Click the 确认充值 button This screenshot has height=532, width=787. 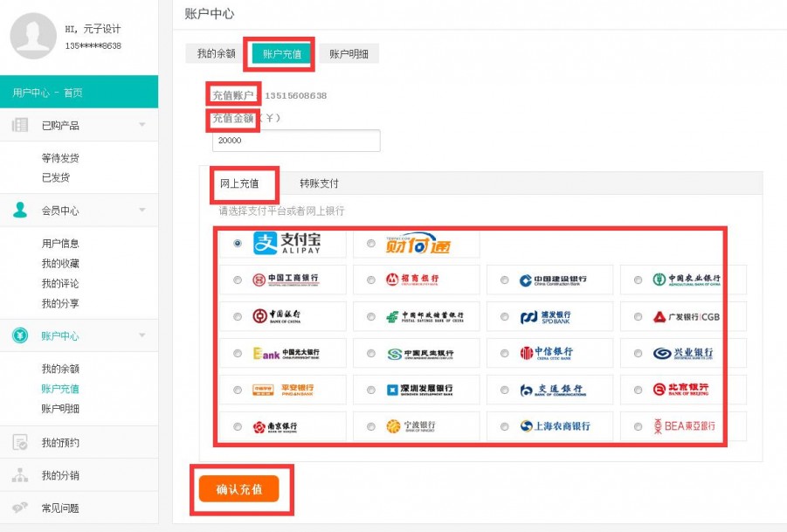(x=239, y=489)
